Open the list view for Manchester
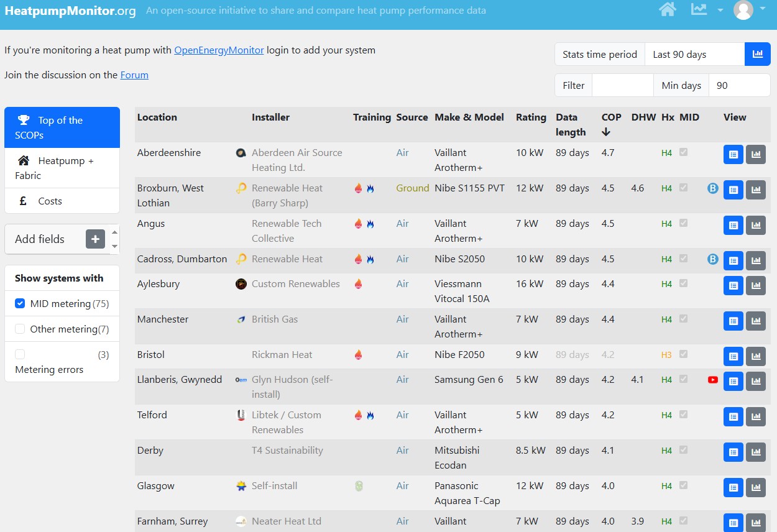 click(x=733, y=321)
